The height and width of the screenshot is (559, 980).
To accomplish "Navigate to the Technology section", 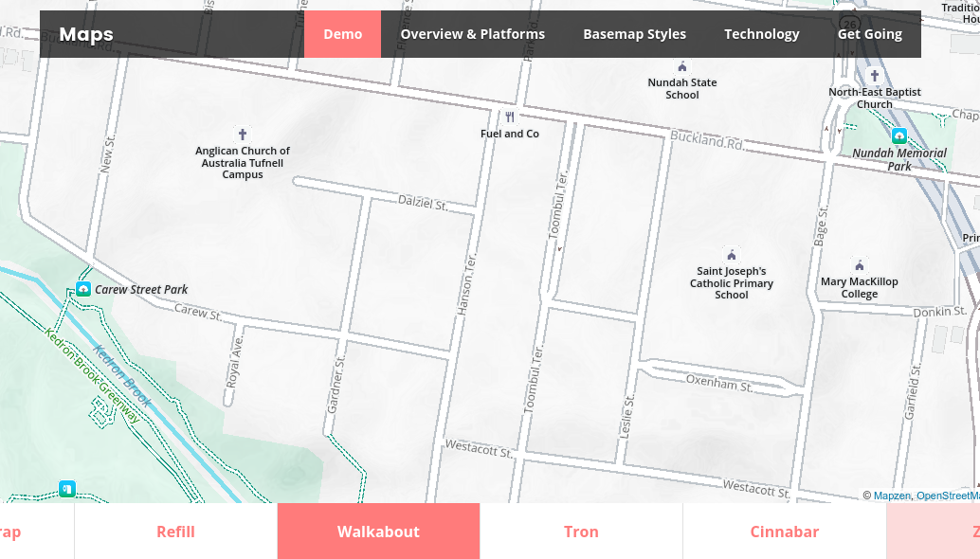I will (761, 34).
